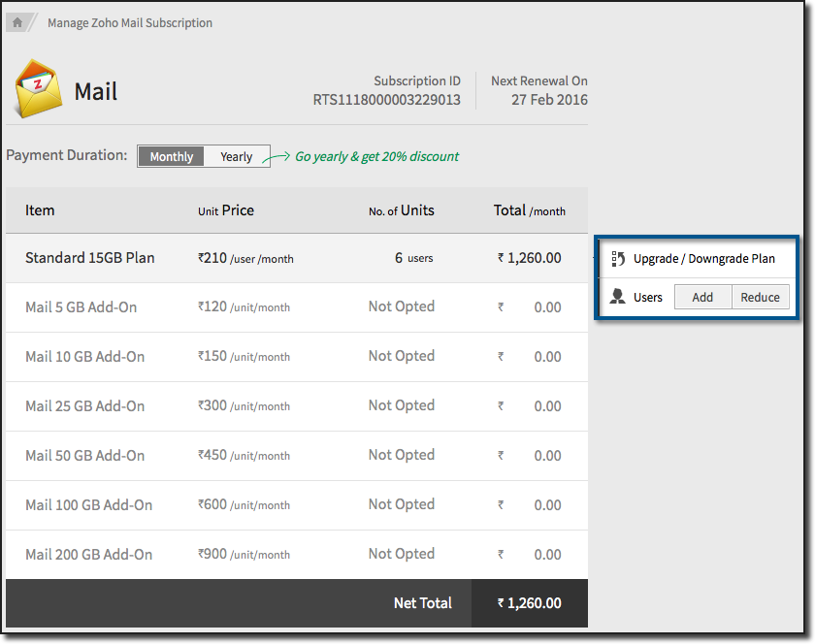Switch billing to Yearly
This screenshot has height=644, width=815.
[236, 155]
